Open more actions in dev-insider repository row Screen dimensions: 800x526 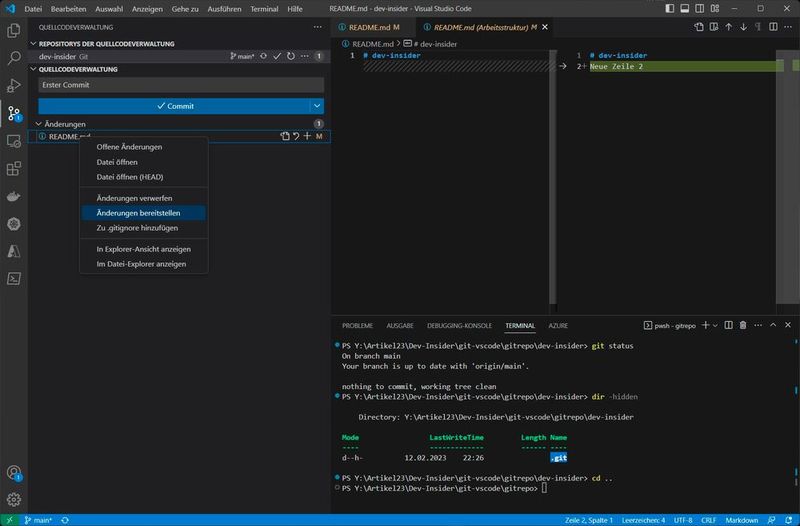(305, 56)
